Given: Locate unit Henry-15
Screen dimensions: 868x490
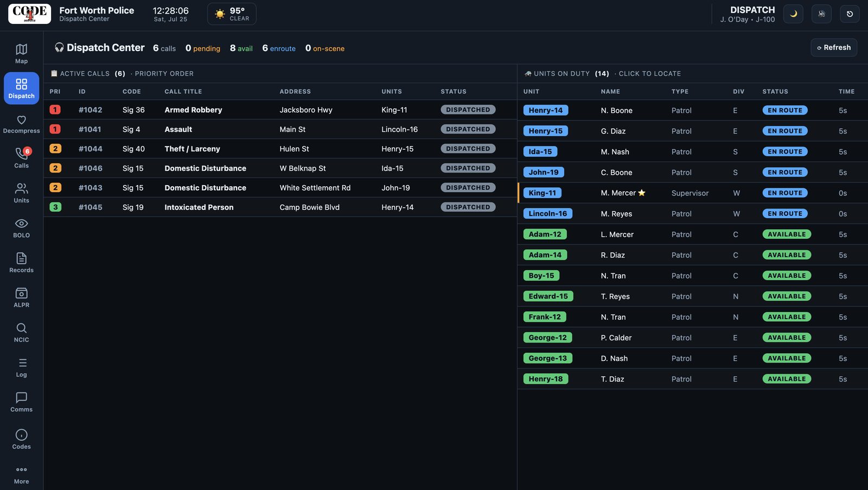Looking at the screenshot, I should click(x=546, y=131).
